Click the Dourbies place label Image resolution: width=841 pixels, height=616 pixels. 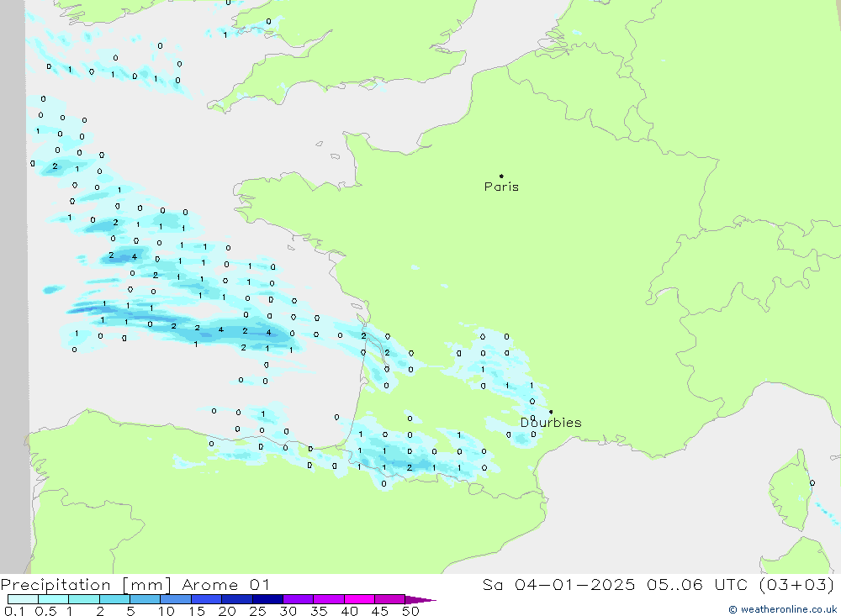[551, 423]
